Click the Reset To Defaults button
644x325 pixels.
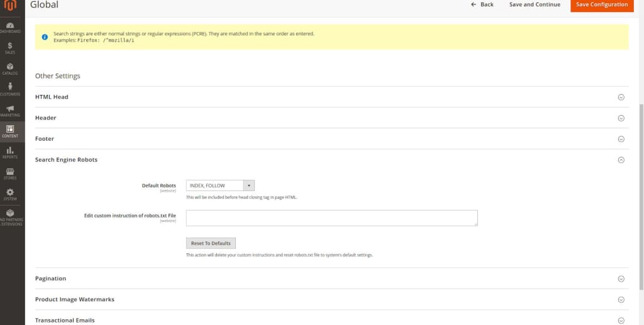point(211,243)
